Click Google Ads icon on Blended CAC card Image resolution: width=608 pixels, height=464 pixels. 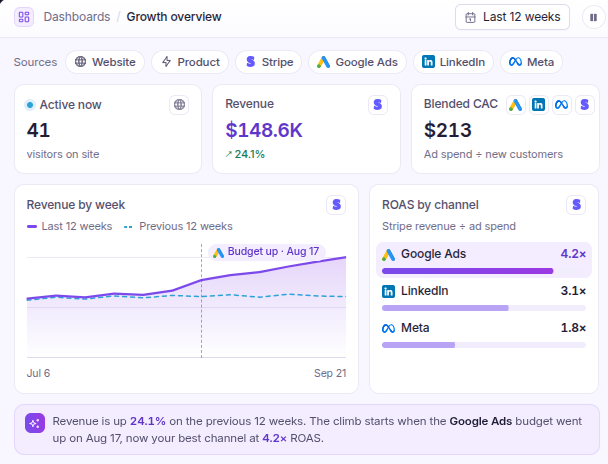(x=515, y=105)
